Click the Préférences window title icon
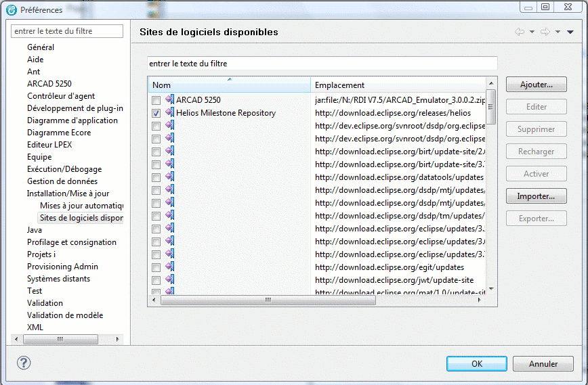588x385 pixels. [12, 9]
